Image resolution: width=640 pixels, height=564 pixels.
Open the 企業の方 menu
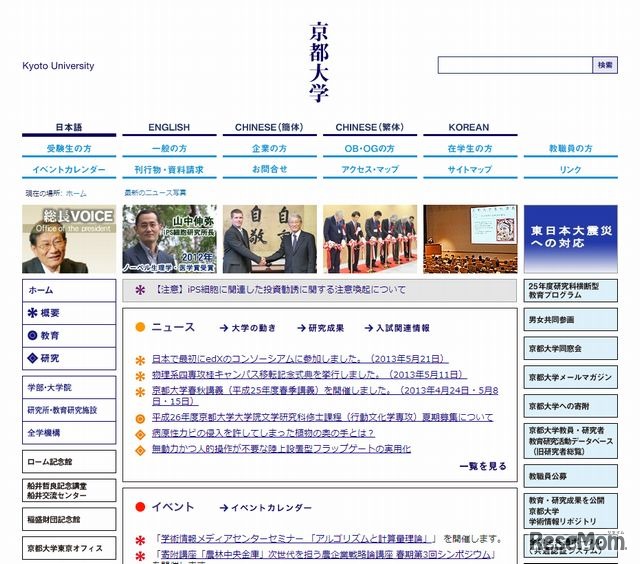tap(269, 149)
